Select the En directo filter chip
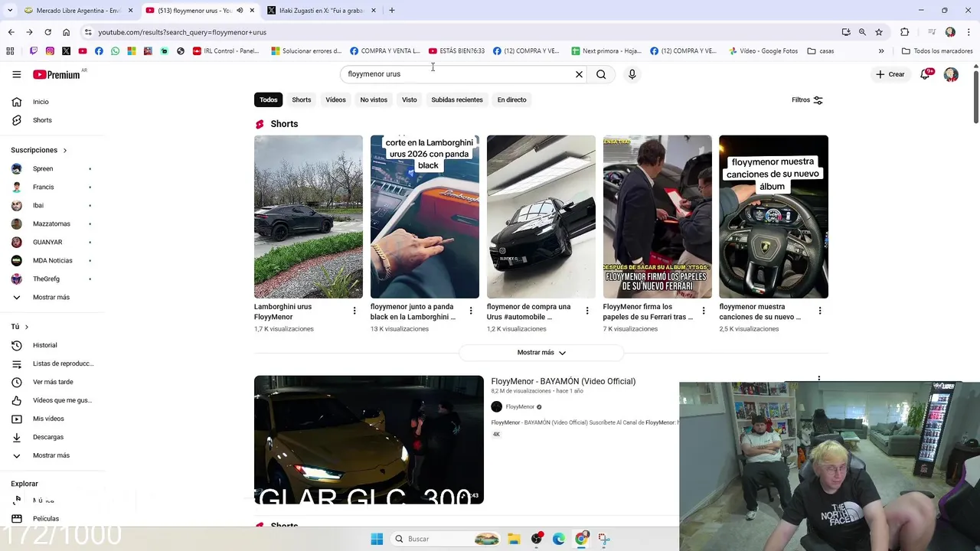Screen dimensions: 980x551 point(511,99)
